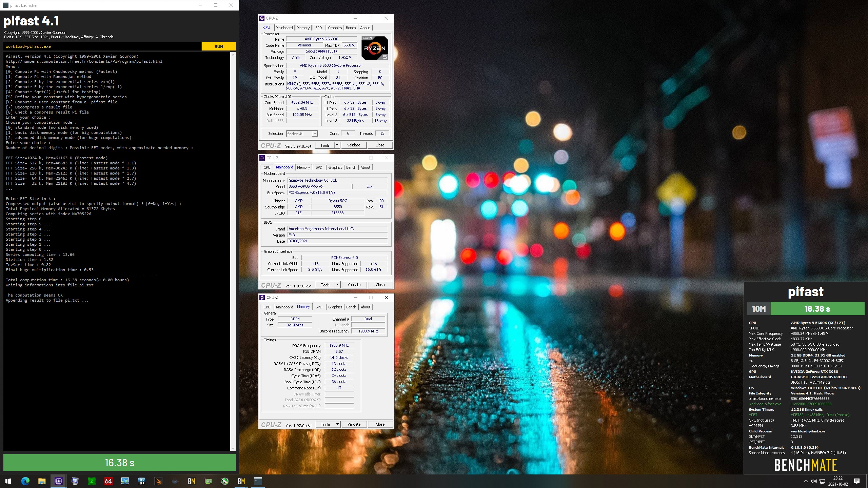Click the yellow RUN button in pifast
This screenshot has width=868, height=488.
pyautogui.click(x=219, y=46)
